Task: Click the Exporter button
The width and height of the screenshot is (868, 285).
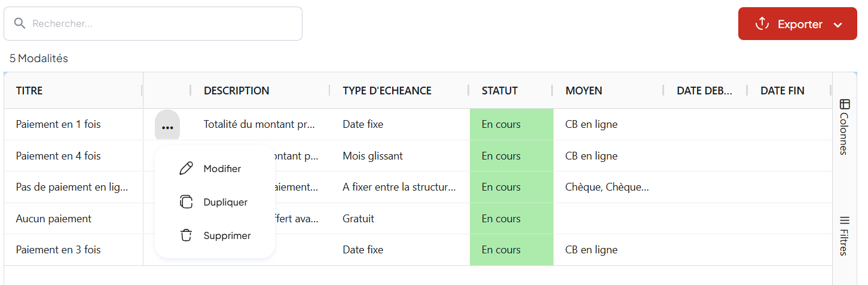Action: click(799, 24)
